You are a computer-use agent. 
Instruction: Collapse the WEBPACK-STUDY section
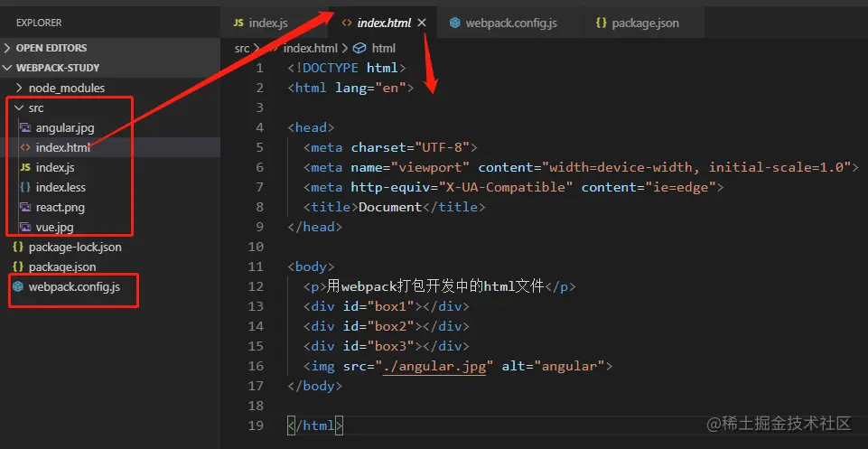coord(111,68)
